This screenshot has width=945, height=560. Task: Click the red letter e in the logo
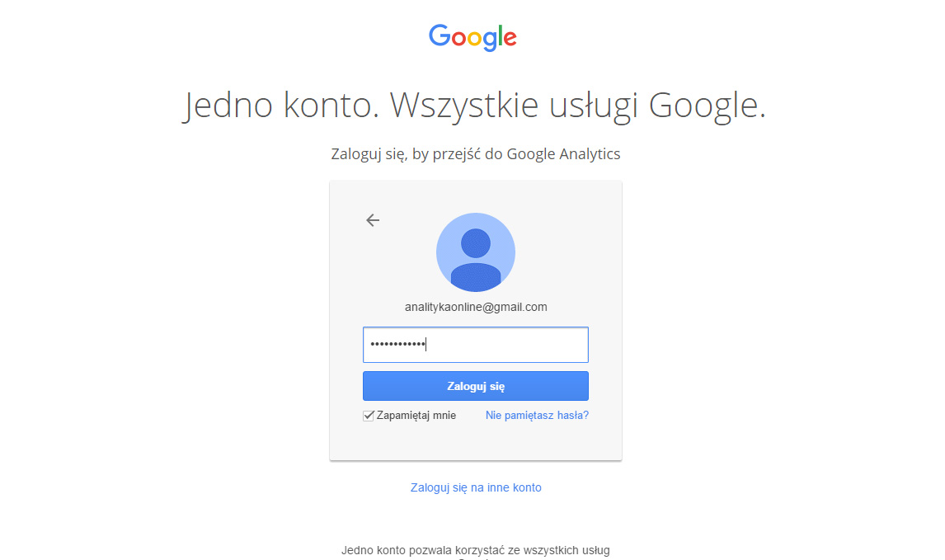click(x=510, y=39)
